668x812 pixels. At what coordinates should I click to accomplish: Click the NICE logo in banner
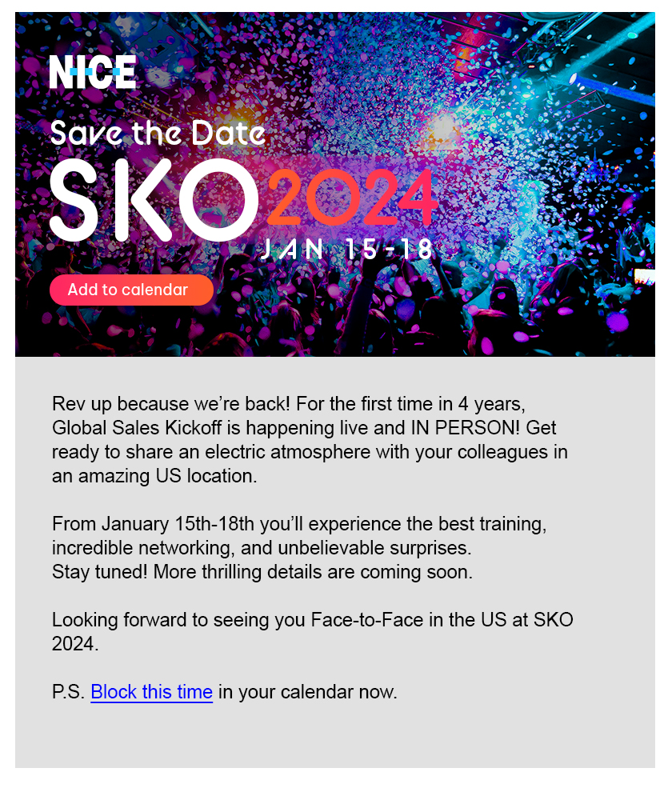(93, 71)
